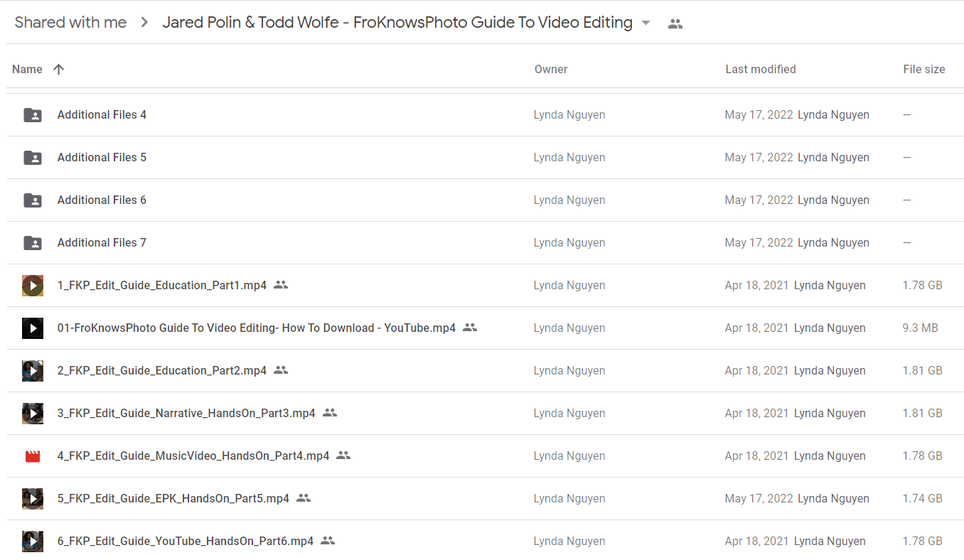Click the sort arrow next to Name

click(59, 69)
